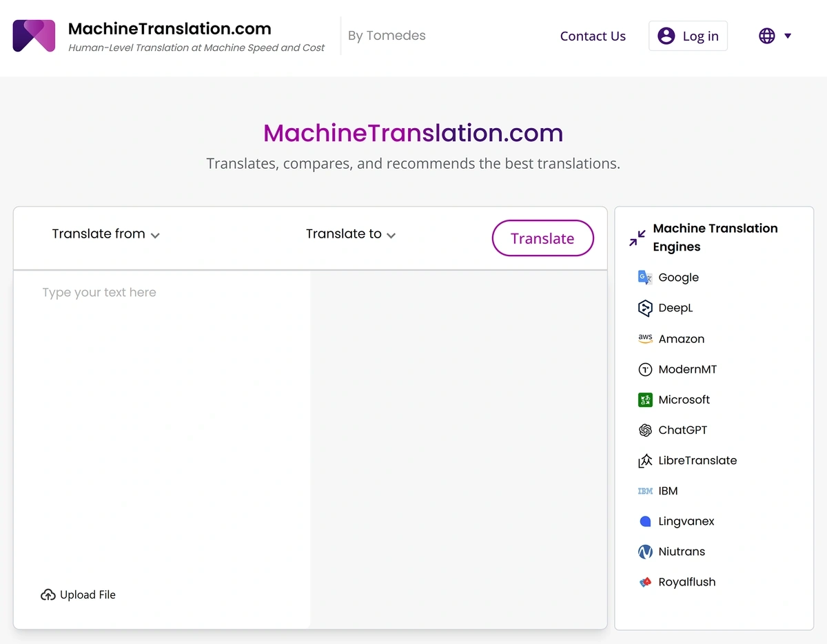827x644 pixels.
Task: Click the MachineTranslation.com purple logo icon
Action: tap(34, 36)
